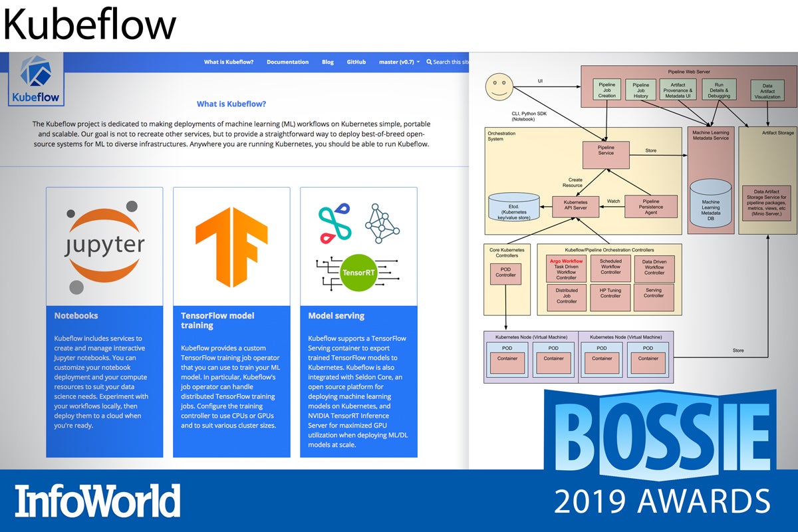Click the 'Model serving' card heading
Viewport: 798px width, 532px height.
tap(336, 316)
